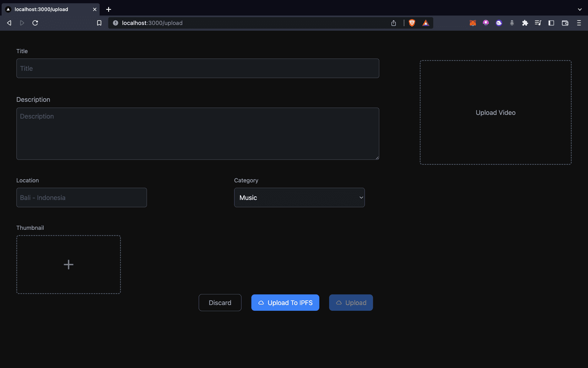Viewport: 588px width, 368px height.
Task: Click the Description label above the text area
Action: point(33,99)
